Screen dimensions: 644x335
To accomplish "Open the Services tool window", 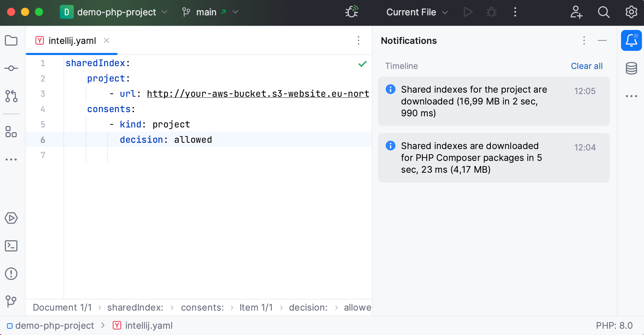I will coord(11,218).
